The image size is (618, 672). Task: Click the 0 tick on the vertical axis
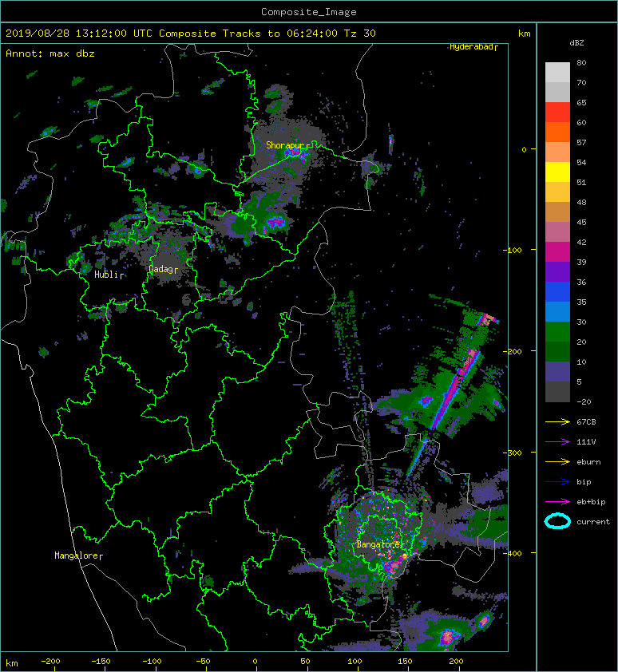[524, 149]
